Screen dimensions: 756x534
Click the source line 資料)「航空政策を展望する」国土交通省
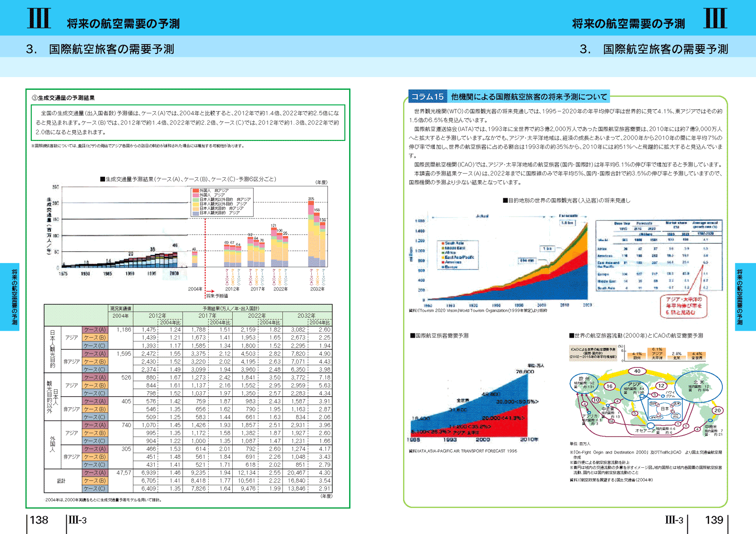coord(612,480)
